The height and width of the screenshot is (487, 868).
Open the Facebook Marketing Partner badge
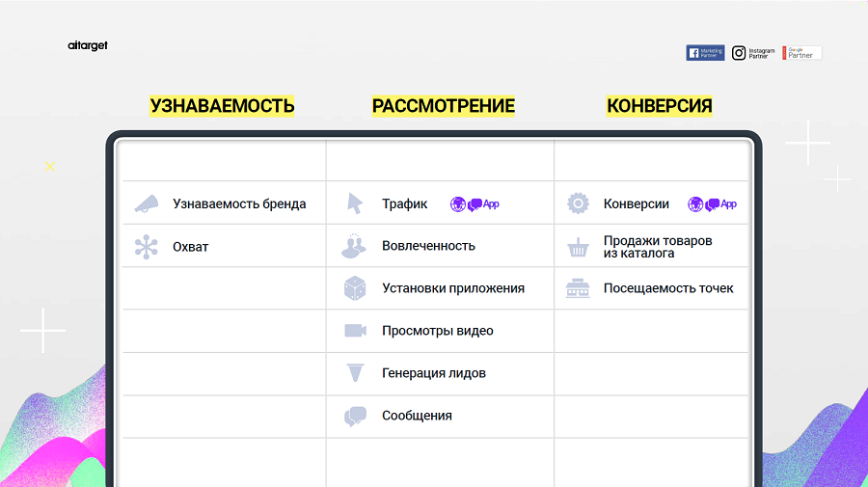click(x=705, y=53)
